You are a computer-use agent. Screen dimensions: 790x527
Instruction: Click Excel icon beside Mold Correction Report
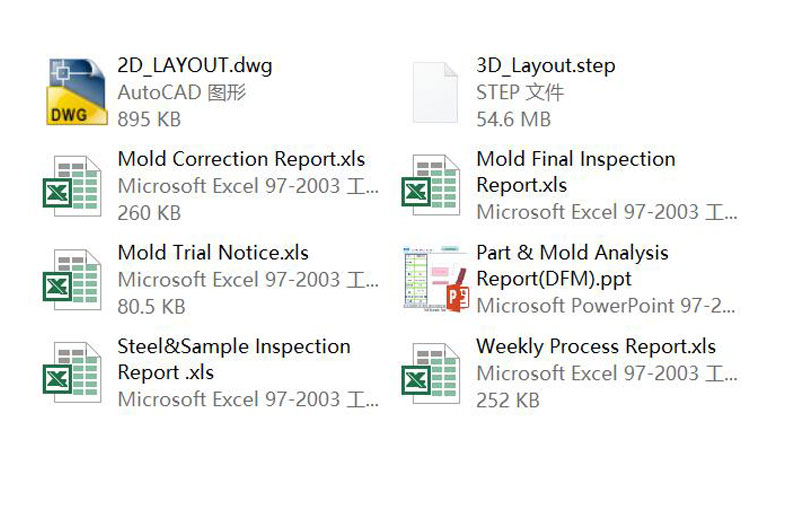(x=72, y=185)
